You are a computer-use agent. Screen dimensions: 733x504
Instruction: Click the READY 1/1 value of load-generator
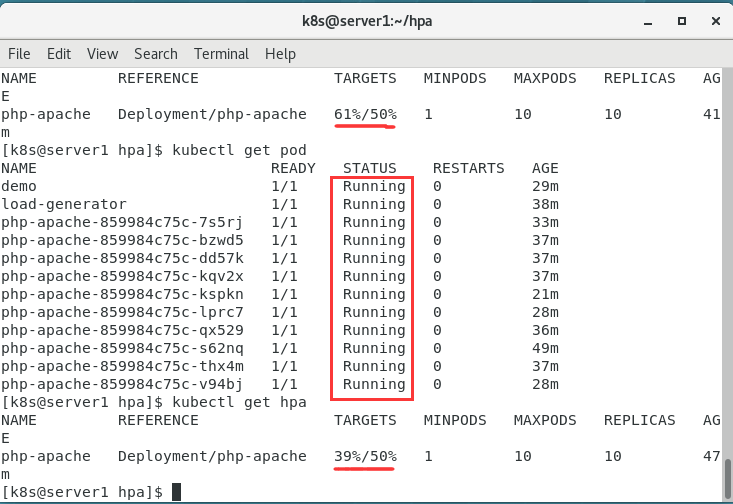(284, 204)
